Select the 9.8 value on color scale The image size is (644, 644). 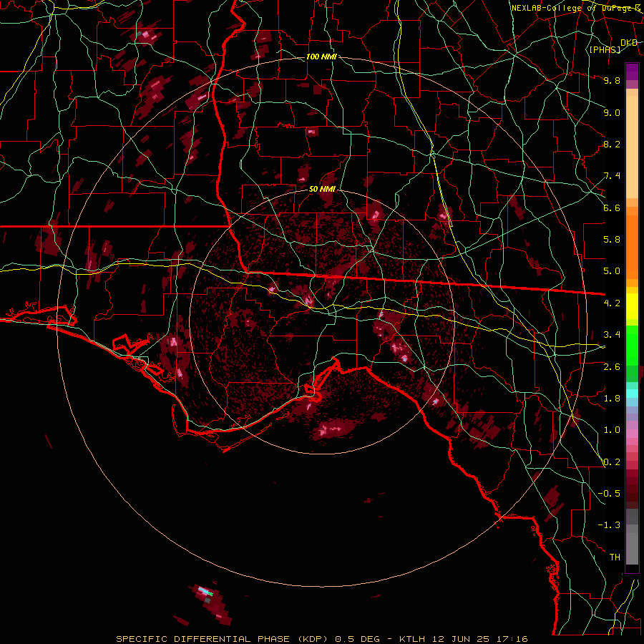coord(612,80)
